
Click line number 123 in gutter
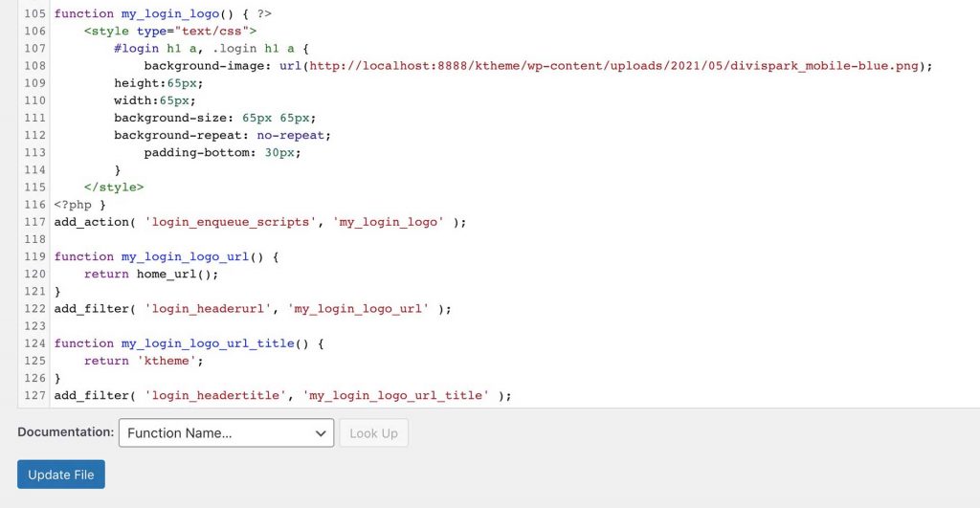tap(35, 326)
